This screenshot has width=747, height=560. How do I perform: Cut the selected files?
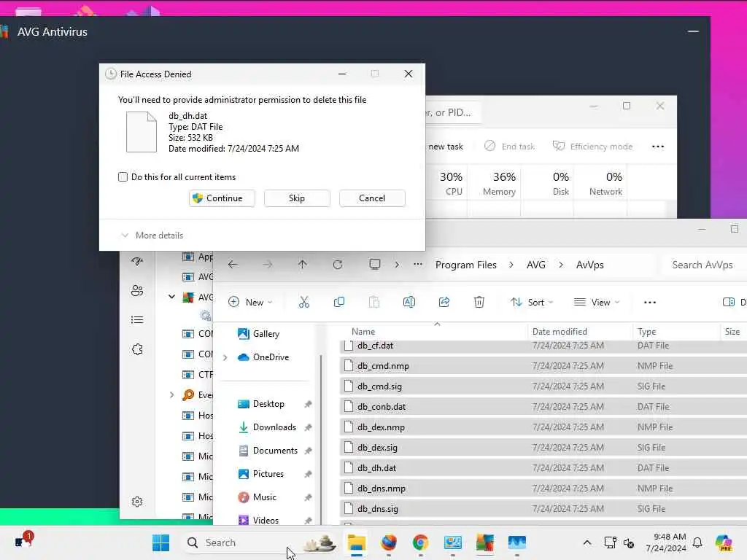point(304,303)
